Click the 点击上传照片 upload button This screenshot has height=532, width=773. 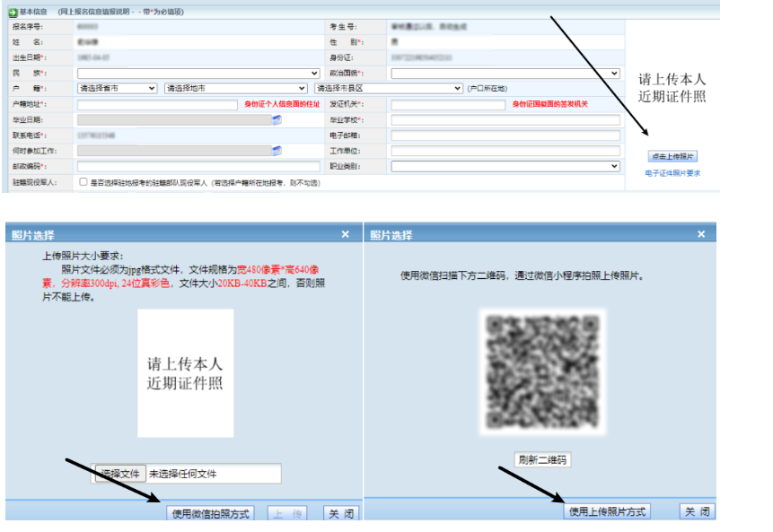coord(673,156)
